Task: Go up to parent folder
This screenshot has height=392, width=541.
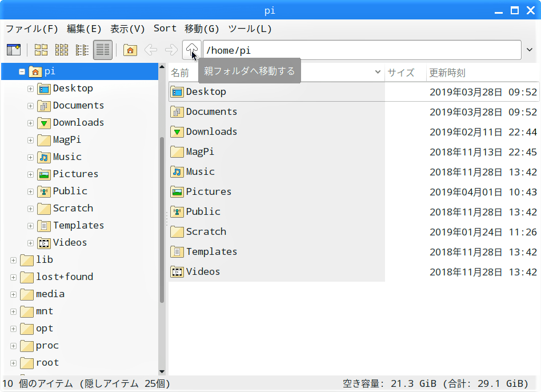Action: [192, 50]
